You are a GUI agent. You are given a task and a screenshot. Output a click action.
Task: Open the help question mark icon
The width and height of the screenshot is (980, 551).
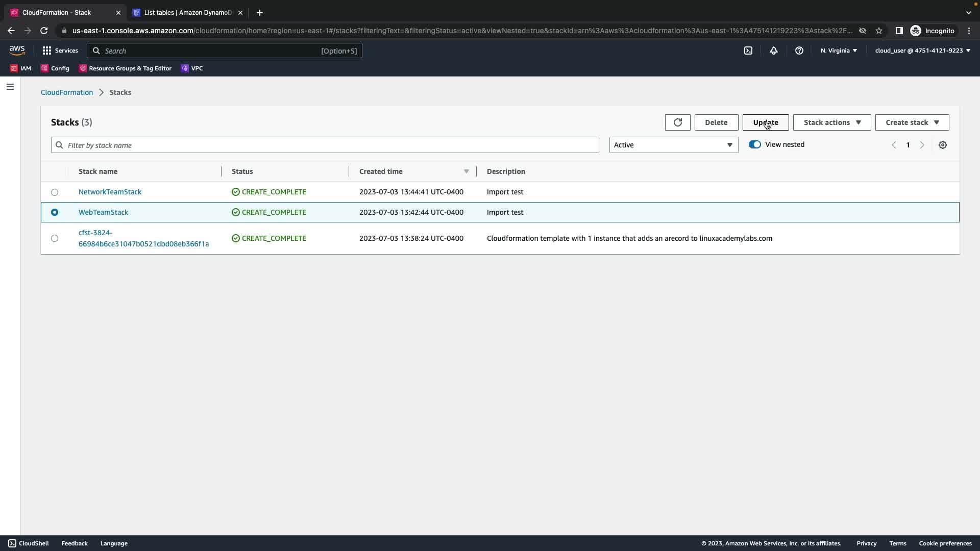coord(799,51)
